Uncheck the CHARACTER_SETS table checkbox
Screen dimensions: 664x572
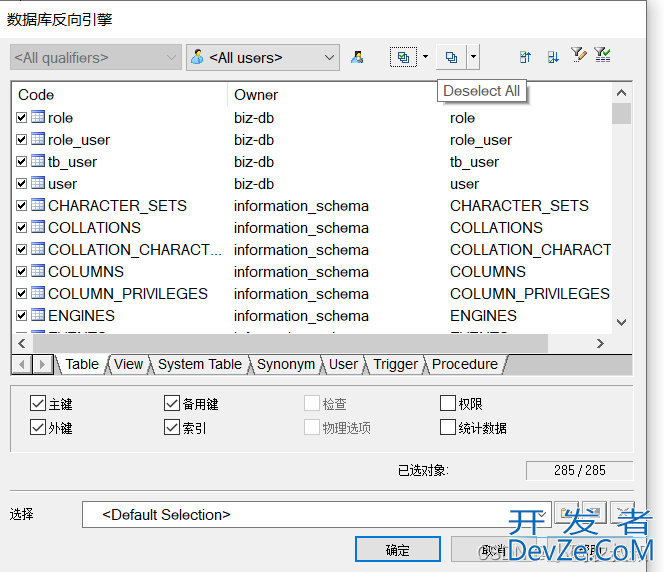tap(22, 205)
